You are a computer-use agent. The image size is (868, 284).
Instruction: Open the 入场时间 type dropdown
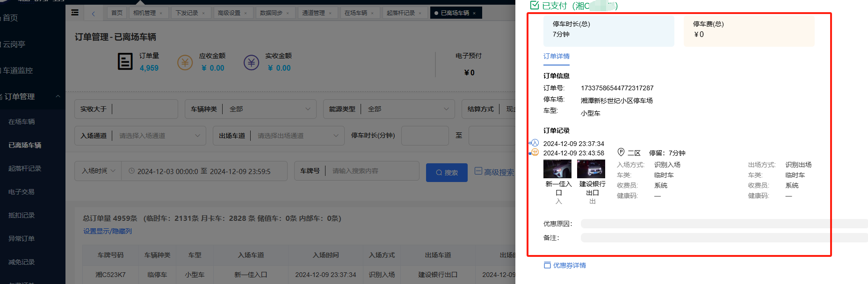pos(98,171)
